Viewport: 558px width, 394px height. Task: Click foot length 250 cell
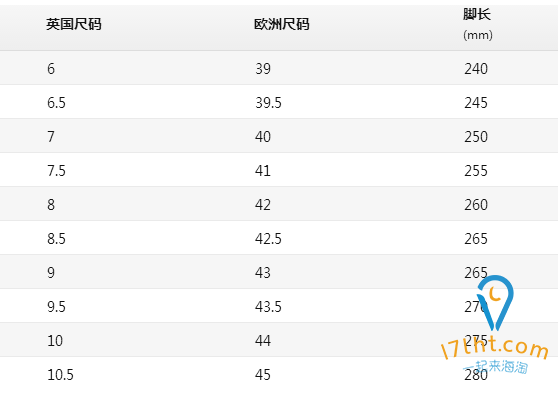(476, 137)
